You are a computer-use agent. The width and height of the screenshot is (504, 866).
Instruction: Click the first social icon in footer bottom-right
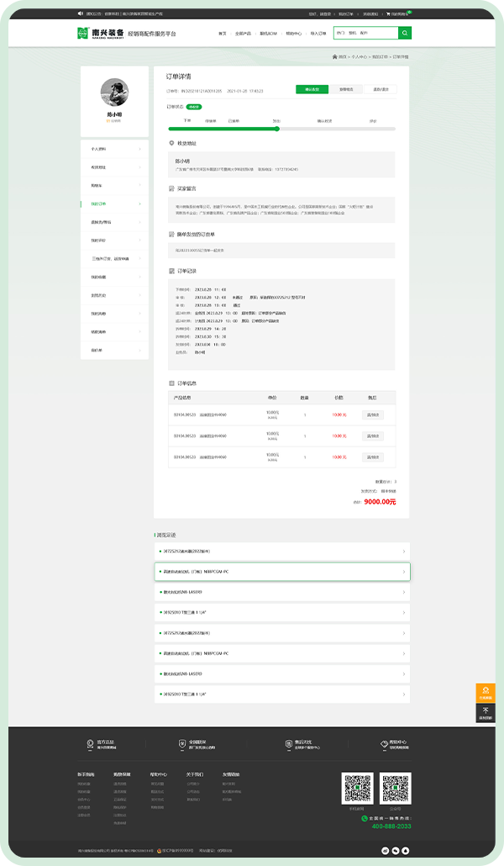pyautogui.click(x=383, y=850)
